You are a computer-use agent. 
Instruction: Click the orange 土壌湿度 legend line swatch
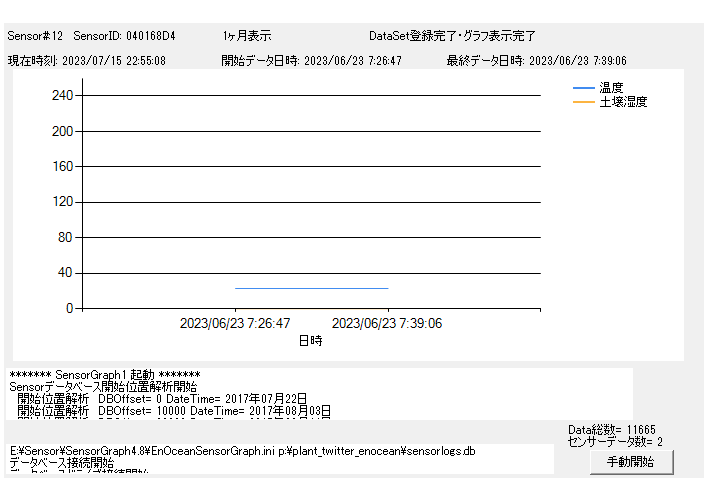pos(583,102)
